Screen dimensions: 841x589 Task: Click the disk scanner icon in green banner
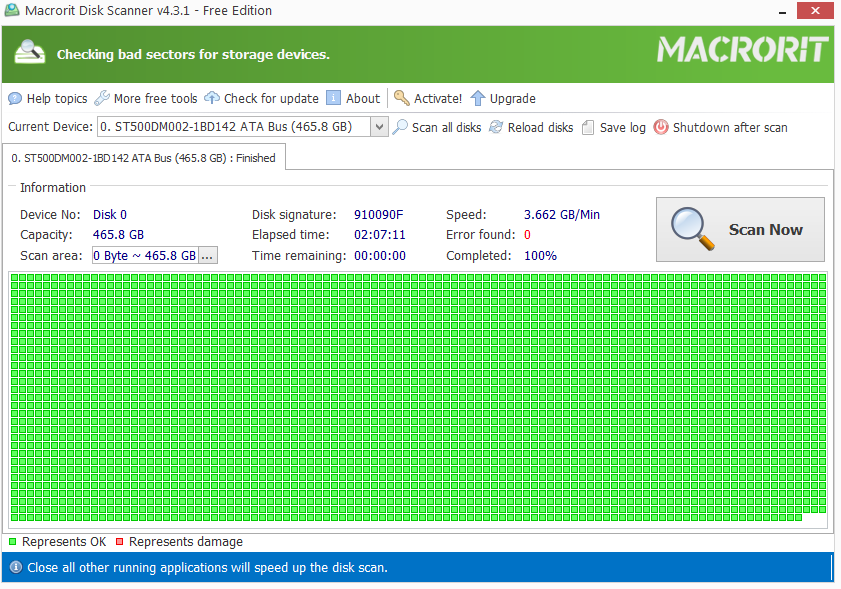click(x=29, y=53)
